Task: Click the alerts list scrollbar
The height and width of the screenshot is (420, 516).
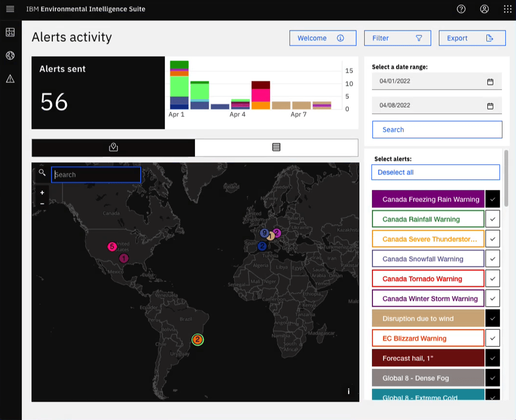Action: tap(506, 179)
